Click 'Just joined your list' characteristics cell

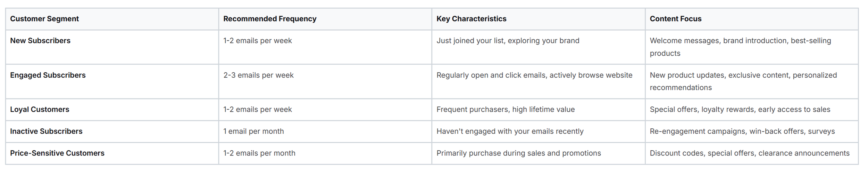508,41
